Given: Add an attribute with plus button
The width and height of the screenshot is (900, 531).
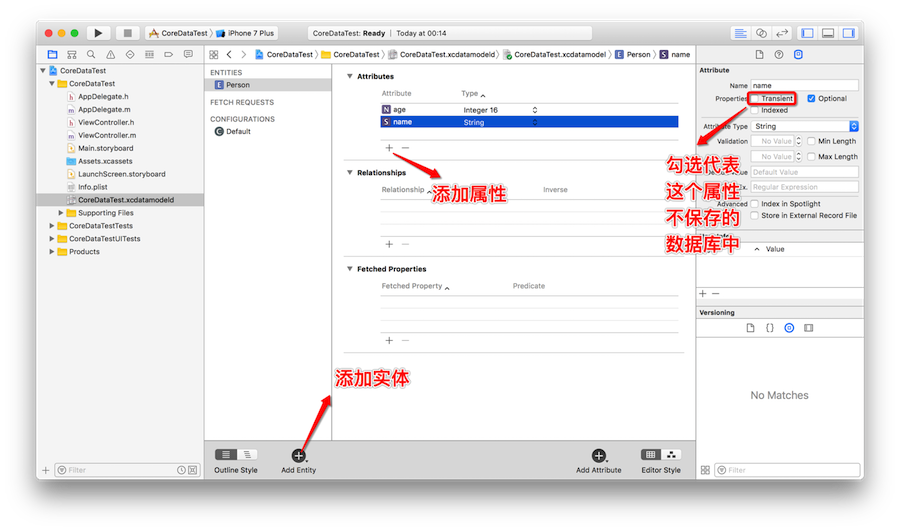Looking at the screenshot, I should coord(389,148).
